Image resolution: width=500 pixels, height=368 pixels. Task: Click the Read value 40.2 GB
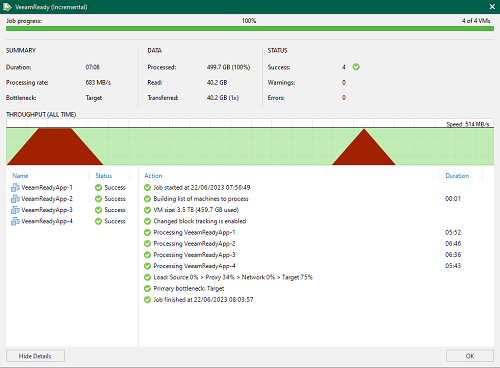pyautogui.click(x=217, y=83)
